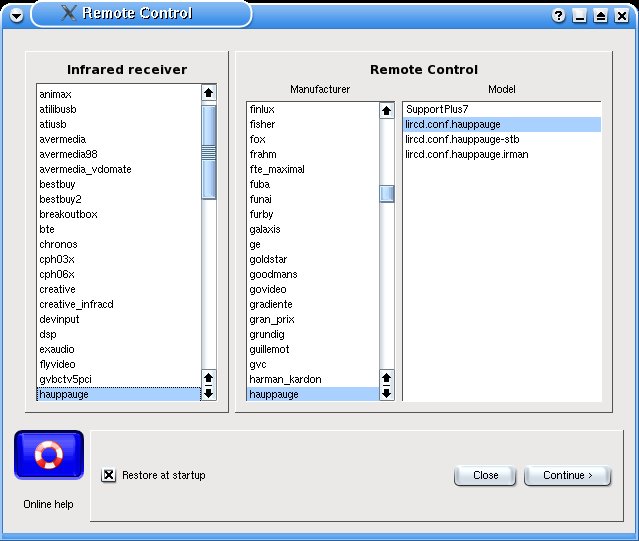This screenshot has height=541, width=639.
Task: Select creative_infracd receiver
Action: (119, 304)
